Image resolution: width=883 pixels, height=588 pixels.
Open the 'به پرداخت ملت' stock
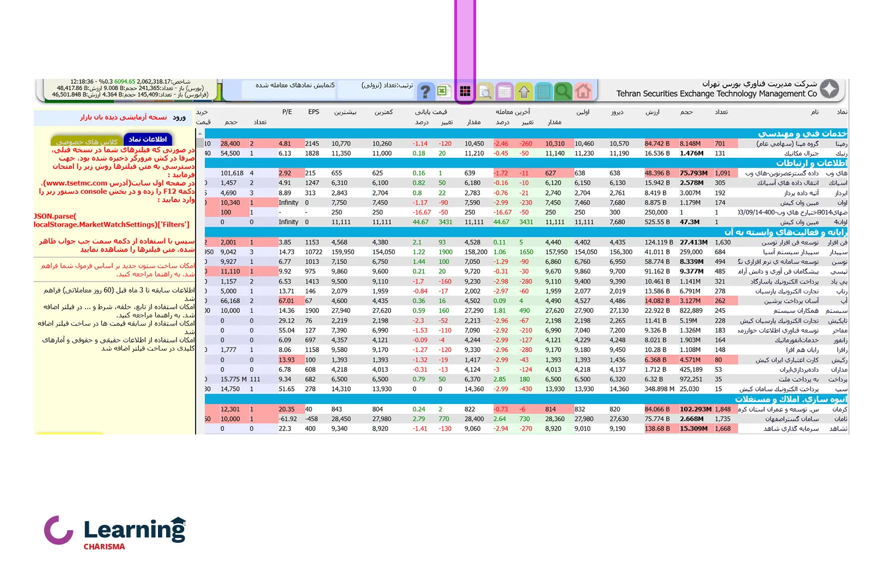point(799,379)
